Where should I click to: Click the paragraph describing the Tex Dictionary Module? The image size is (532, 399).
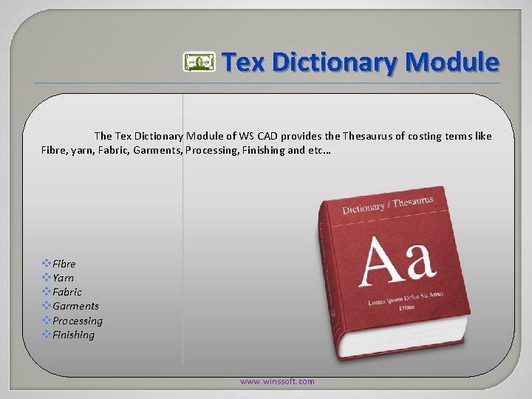pyautogui.click(x=266, y=143)
